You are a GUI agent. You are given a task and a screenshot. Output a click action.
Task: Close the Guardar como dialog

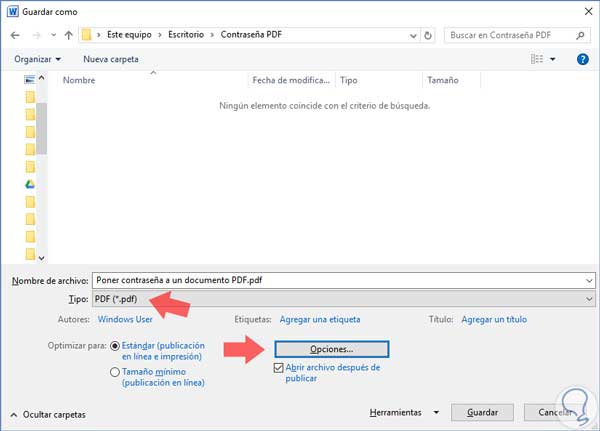point(589,11)
